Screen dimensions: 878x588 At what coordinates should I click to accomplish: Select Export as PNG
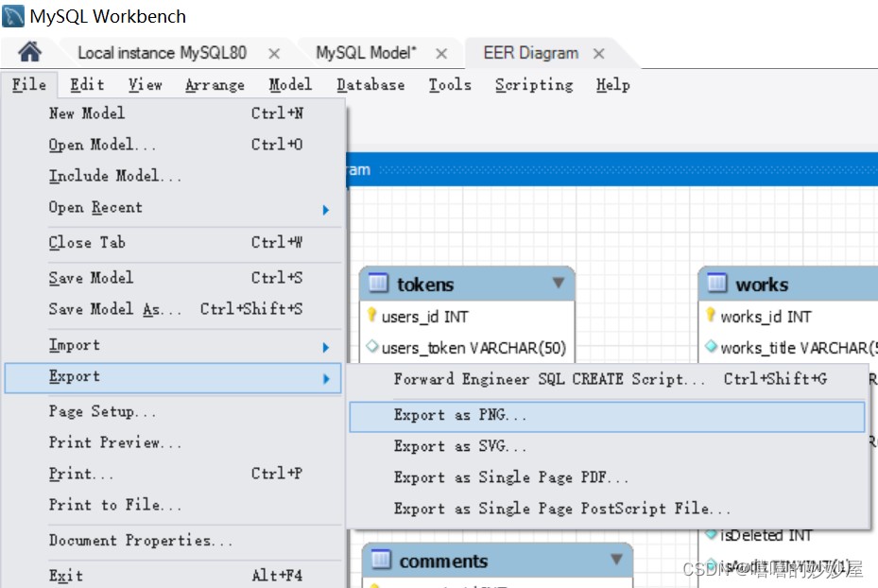pos(460,415)
